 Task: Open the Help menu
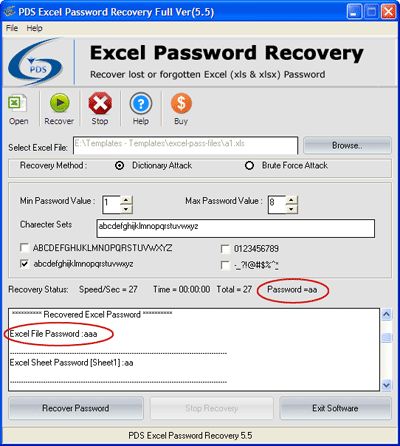tap(34, 28)
